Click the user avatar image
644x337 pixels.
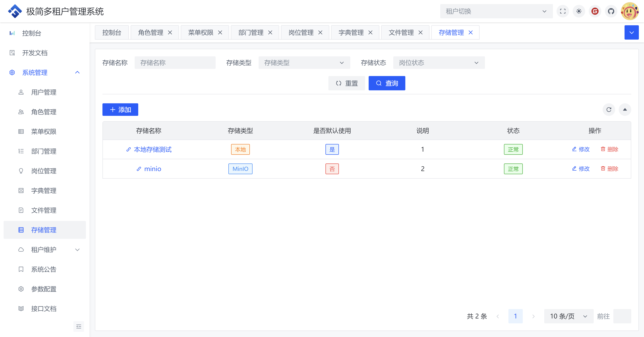(629, 11)
